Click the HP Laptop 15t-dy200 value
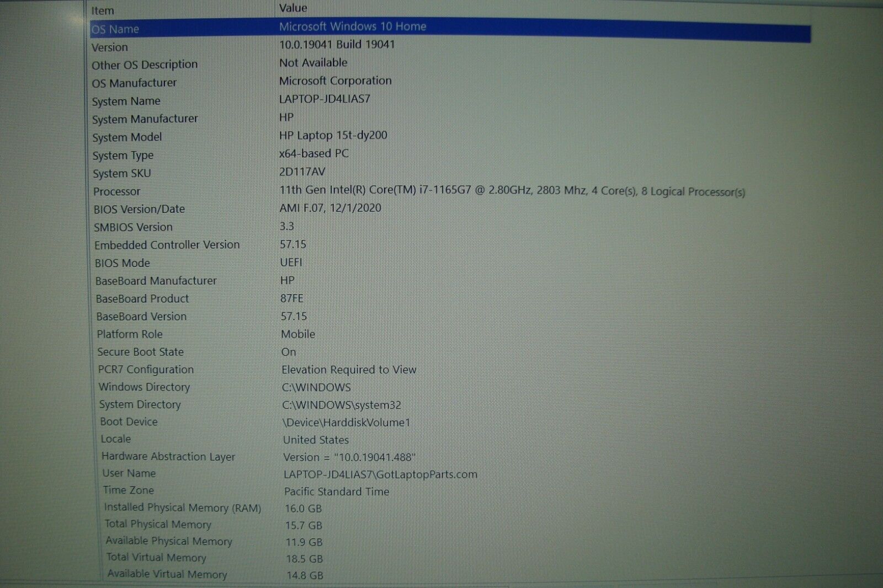 pyautogui.click(x=333, y=135)
